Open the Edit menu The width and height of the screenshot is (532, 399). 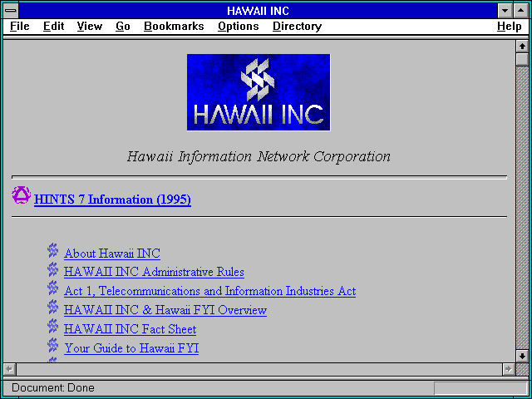tap(53, 27)
